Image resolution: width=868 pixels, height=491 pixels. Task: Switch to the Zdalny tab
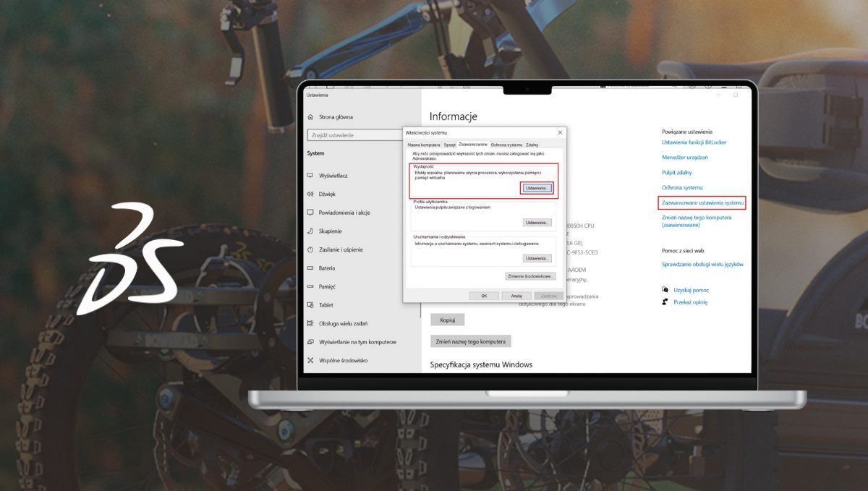tap(532, 145)
